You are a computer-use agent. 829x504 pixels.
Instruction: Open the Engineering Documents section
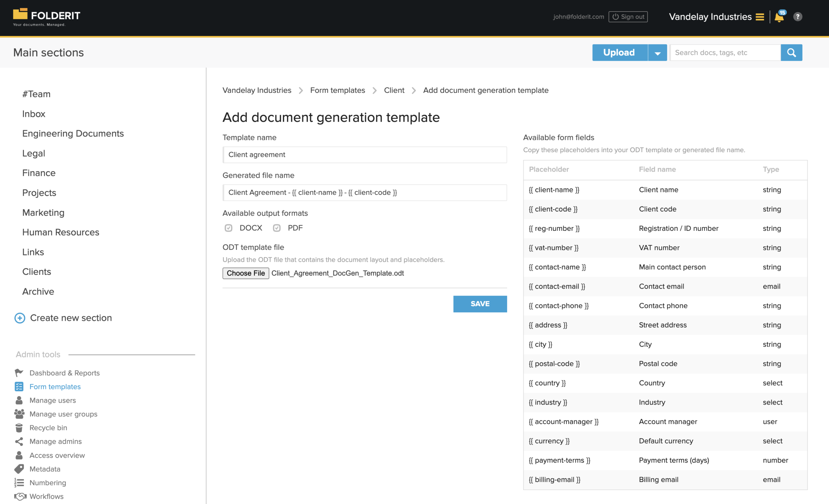pyautogui.click(x=73, y=133)
